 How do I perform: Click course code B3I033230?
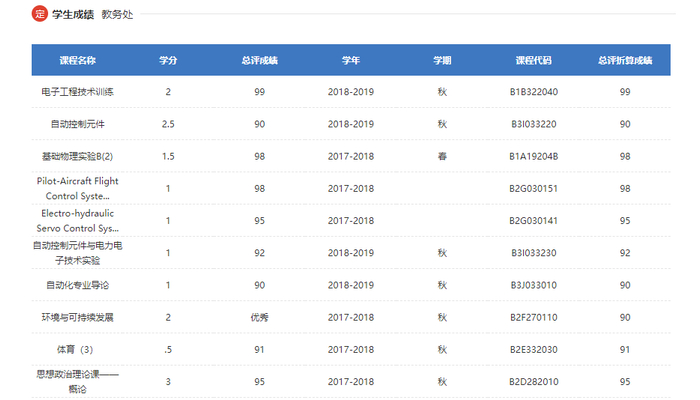click(x=533, y=253)
